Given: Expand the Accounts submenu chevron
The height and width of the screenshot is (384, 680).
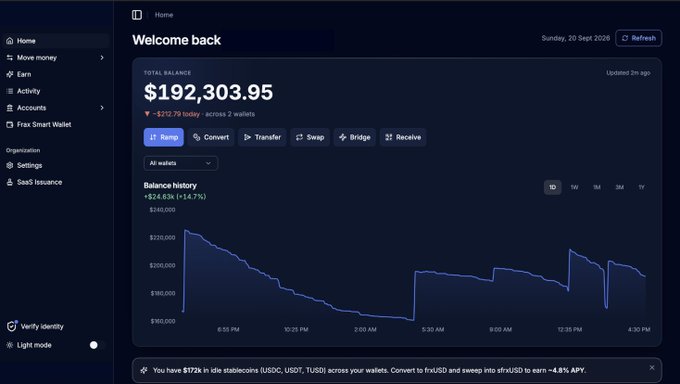Looking at the screenshot, I should (x=102, y=108).
